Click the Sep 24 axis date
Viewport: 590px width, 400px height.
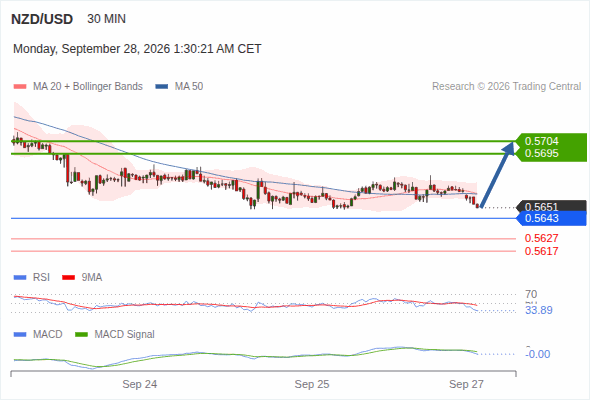pos(140,385)
